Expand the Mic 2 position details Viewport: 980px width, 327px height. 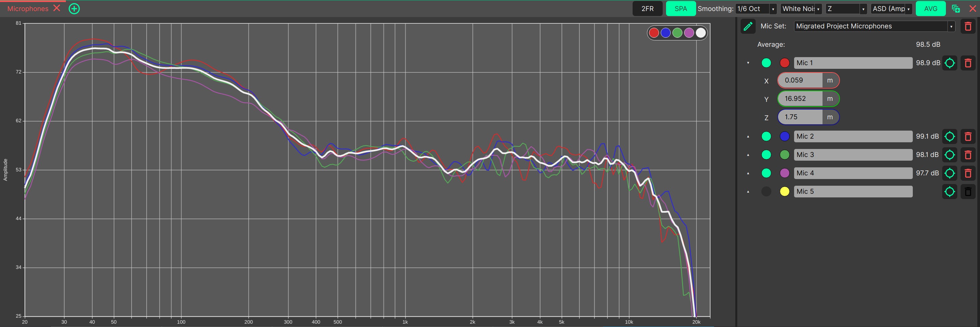click(x=748, y=137)
